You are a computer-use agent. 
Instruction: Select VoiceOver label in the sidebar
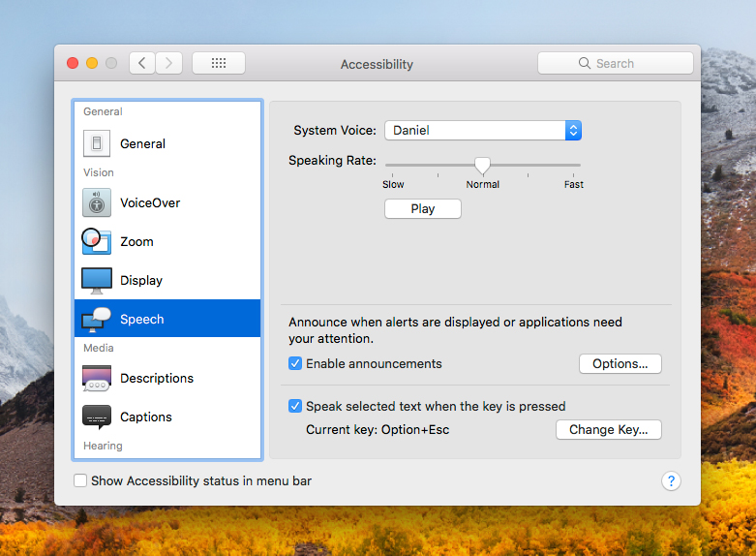point(150,202)
